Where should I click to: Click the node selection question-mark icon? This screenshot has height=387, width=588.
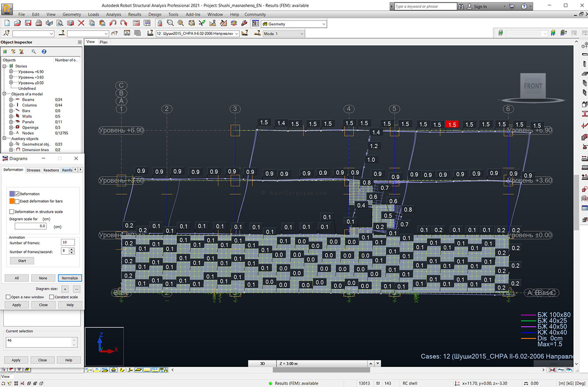click(x=7, y=34)
